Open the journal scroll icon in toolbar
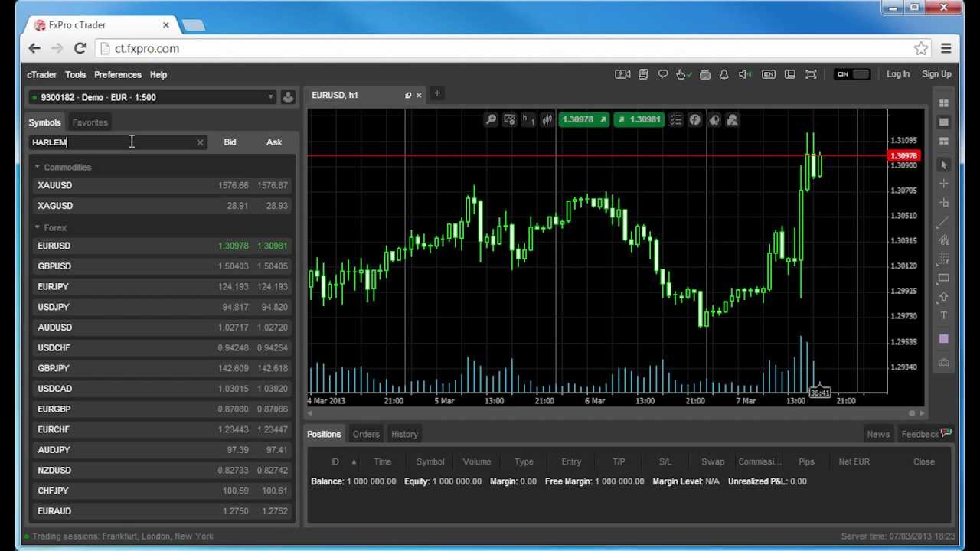 (643, 74)
